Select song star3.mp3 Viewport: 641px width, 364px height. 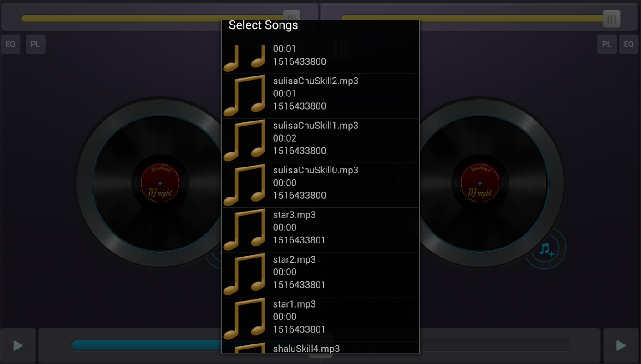click(x=320, y=230)
